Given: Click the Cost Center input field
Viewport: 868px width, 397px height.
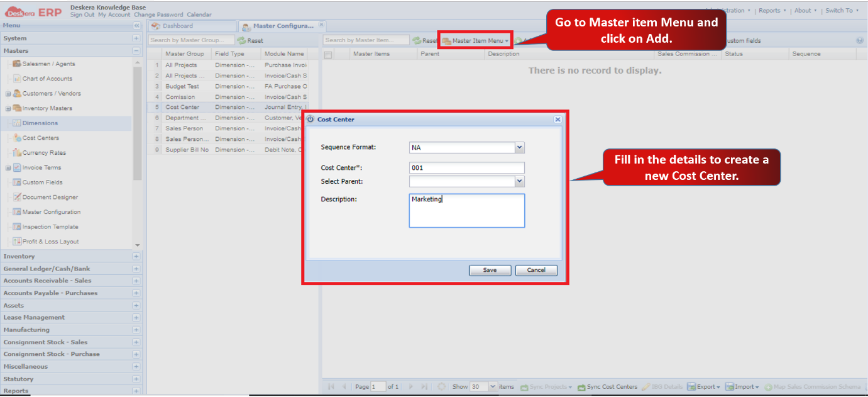Looking at the screenshot, I should 466,168.
